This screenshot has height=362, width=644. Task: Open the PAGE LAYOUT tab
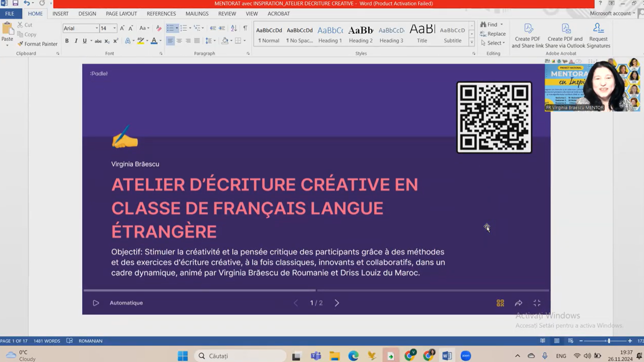[x=121, y=14]
